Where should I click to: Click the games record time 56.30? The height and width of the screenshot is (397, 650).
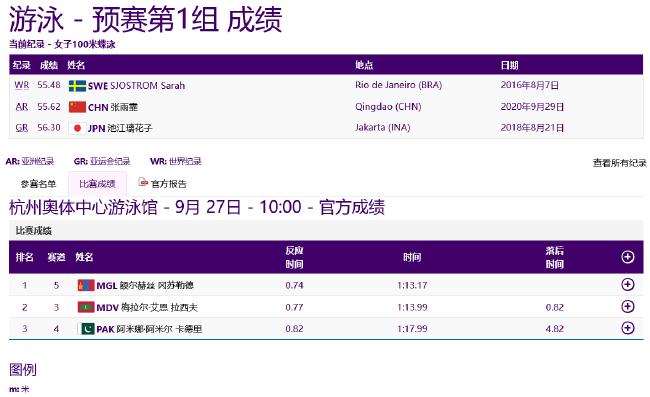[49, 128]
